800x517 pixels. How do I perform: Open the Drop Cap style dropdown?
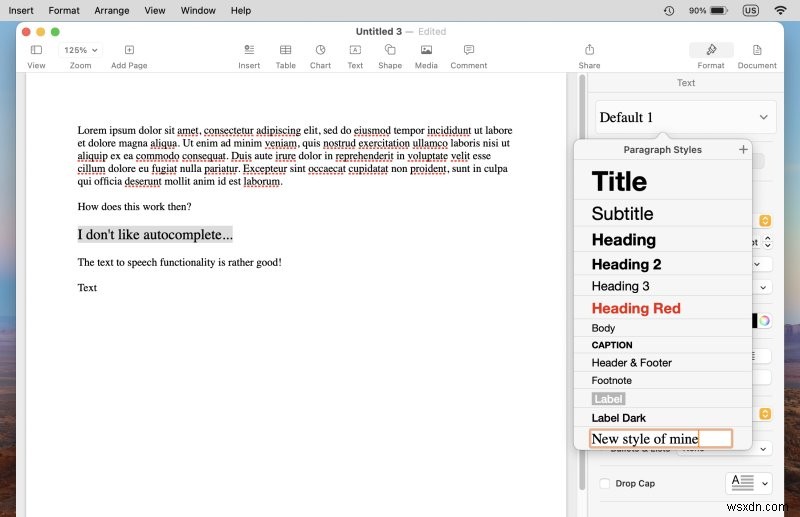tap(748, 483)
